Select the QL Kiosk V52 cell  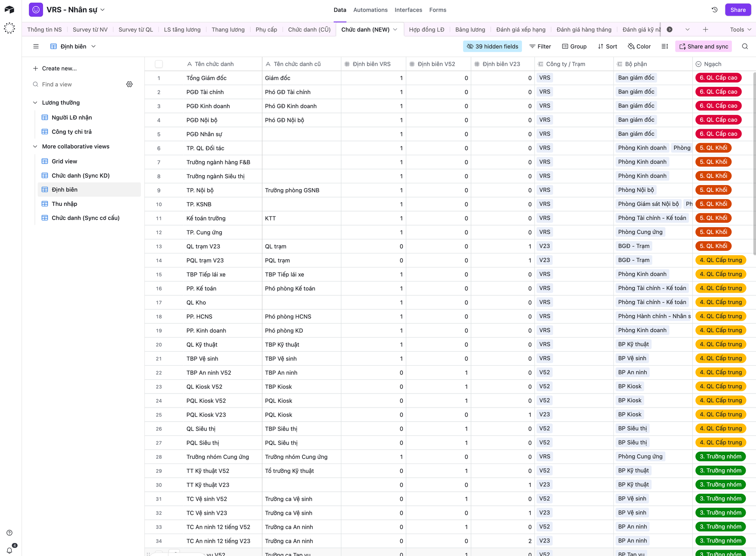[x=222, y=387]
